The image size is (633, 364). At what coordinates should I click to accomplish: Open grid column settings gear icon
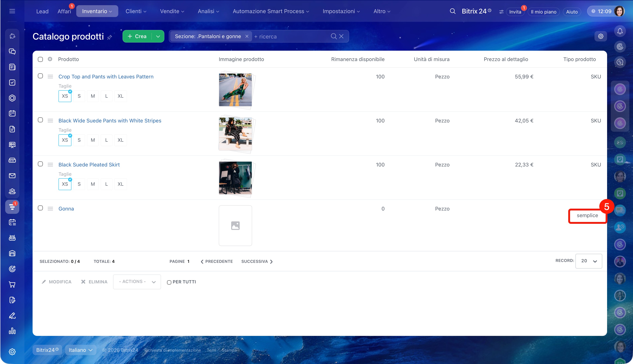(x=50, y=59)
